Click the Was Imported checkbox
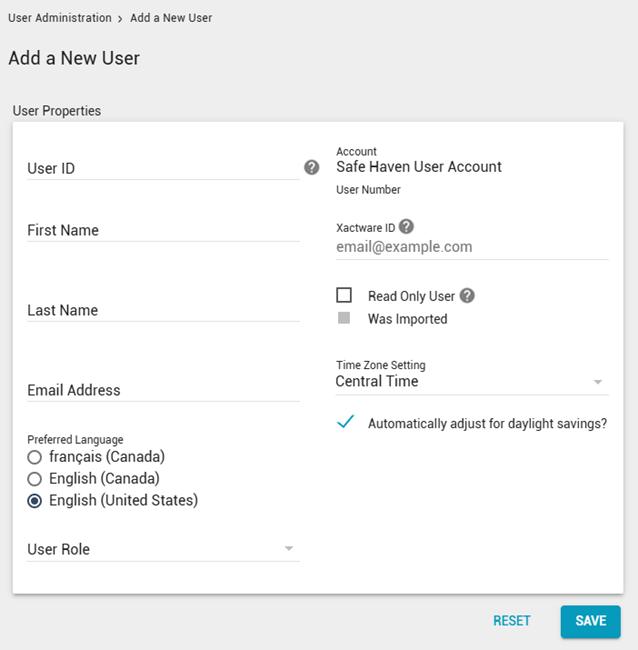This screenshot has width=638, height=650. coord(344,318)
